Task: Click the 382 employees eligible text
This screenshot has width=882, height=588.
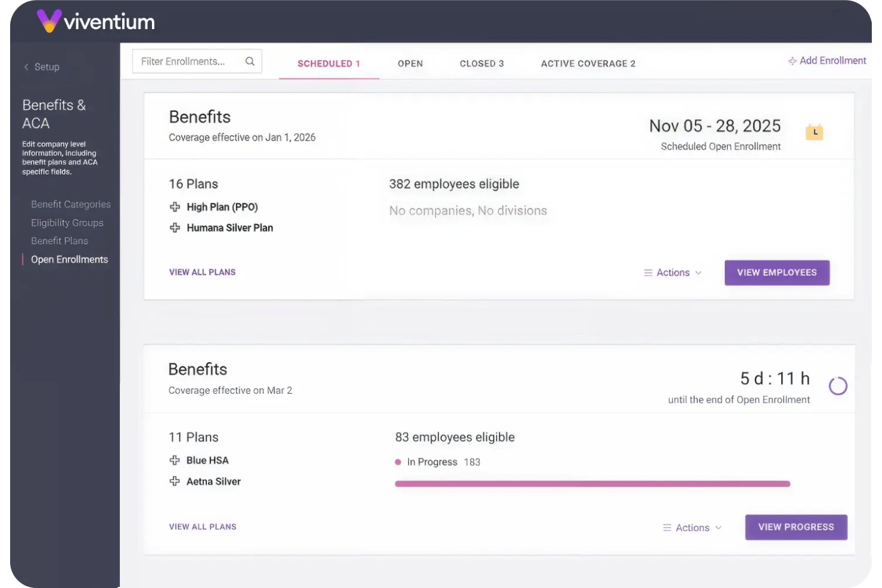Action: pos(454,184)
